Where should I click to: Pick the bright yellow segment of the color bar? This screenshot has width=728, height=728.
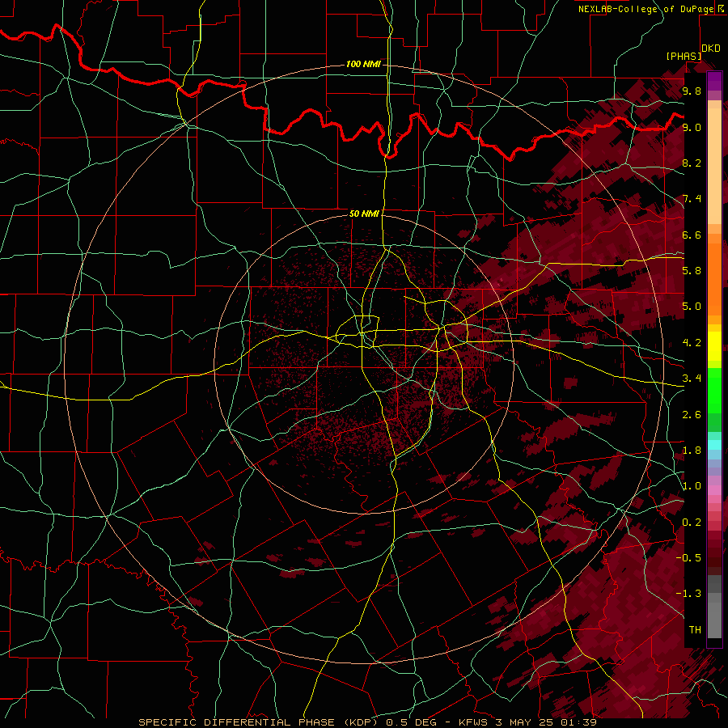pyautogui.click(x=714, y=346)
